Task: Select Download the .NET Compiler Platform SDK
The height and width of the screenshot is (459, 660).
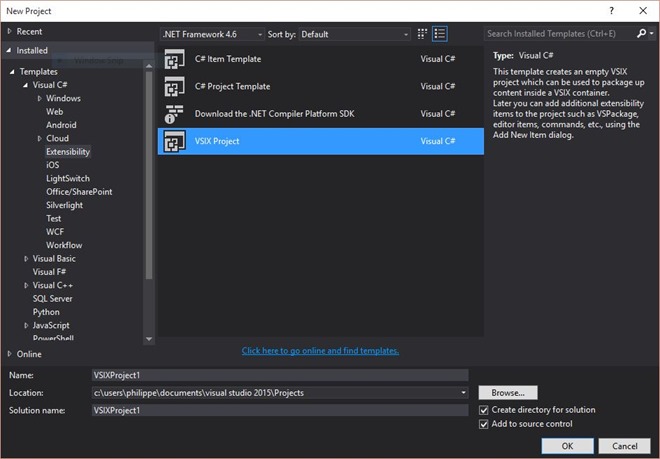Action: coord(274,114)
